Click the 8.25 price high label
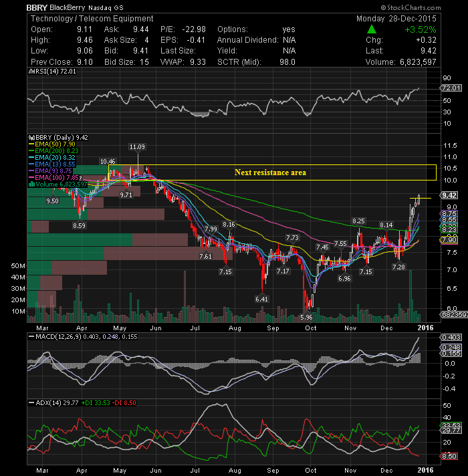 [358, 221]
